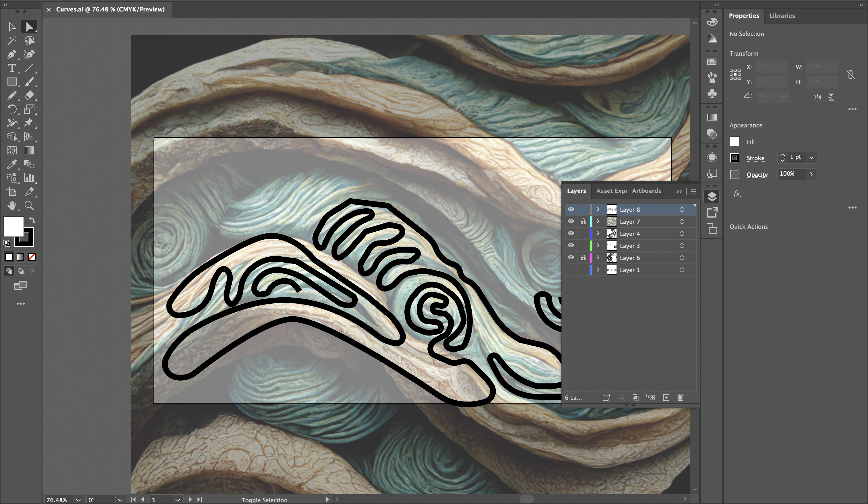Select the Type tool
Screen dimensions: 868x504
coord(12,68)
